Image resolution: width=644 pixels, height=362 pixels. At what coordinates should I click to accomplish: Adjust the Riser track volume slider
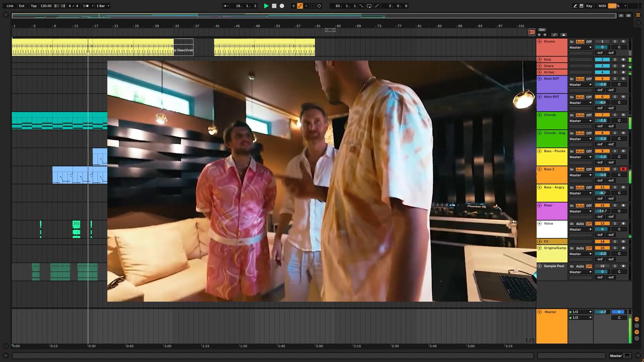[602, 211]
